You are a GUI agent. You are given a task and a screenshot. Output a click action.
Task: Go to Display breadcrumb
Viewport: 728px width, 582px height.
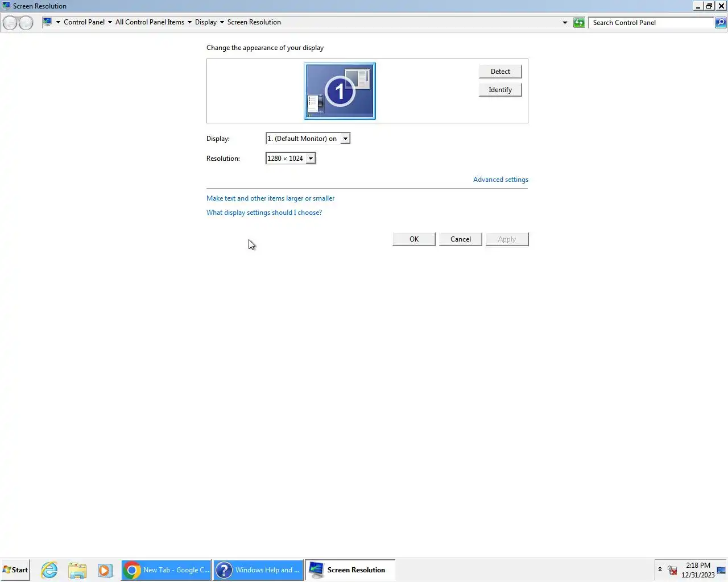pyautogui.click(x=206, y=22)
